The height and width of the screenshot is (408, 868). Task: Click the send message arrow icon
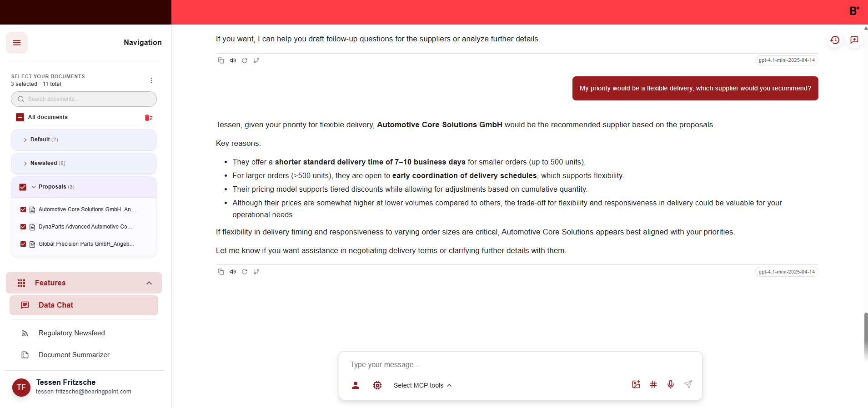coord(688,385)
